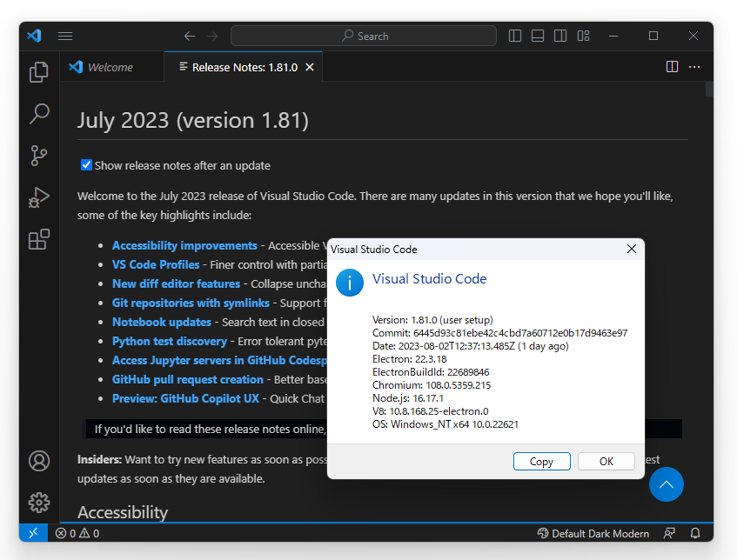
Task: Open the Extensions view
Action: (38, 239)
